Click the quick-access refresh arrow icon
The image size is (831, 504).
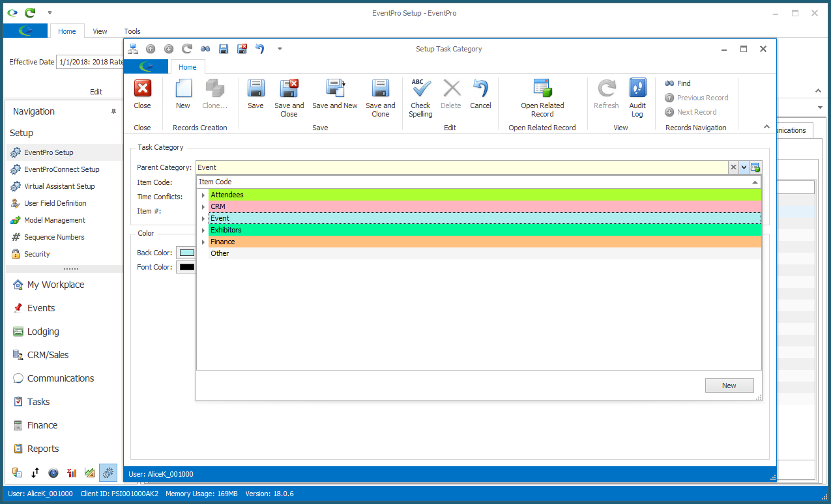point(187,49)
